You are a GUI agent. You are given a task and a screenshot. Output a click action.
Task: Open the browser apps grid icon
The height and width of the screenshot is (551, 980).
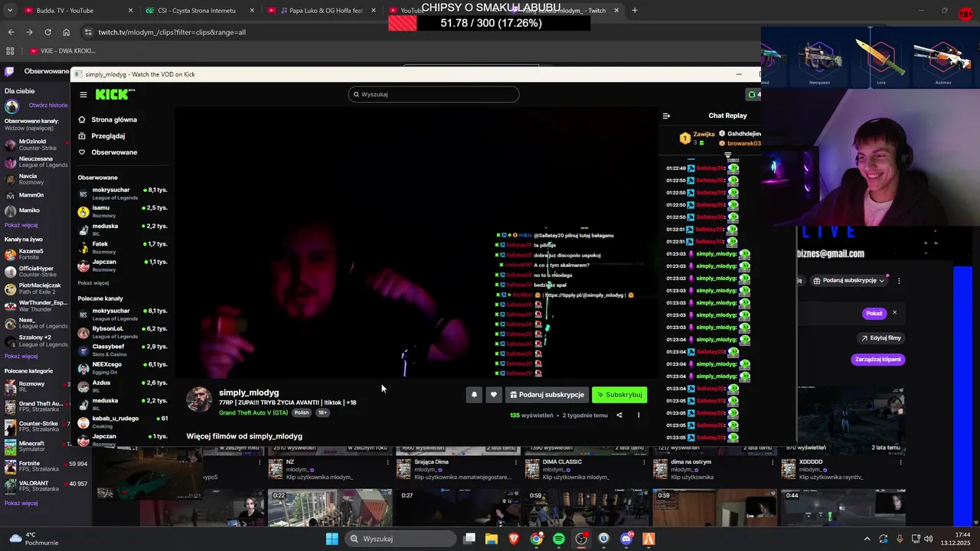[10, 51]
